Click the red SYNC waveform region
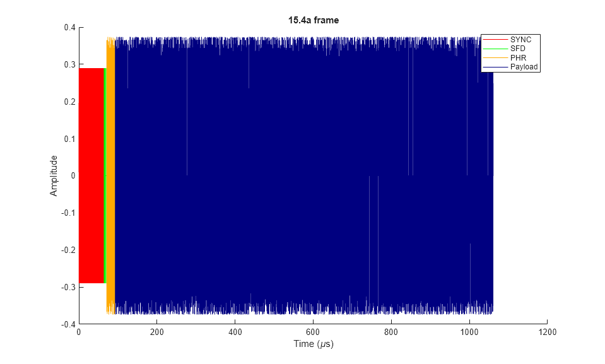Screen dimensions: 605x364 91,175
